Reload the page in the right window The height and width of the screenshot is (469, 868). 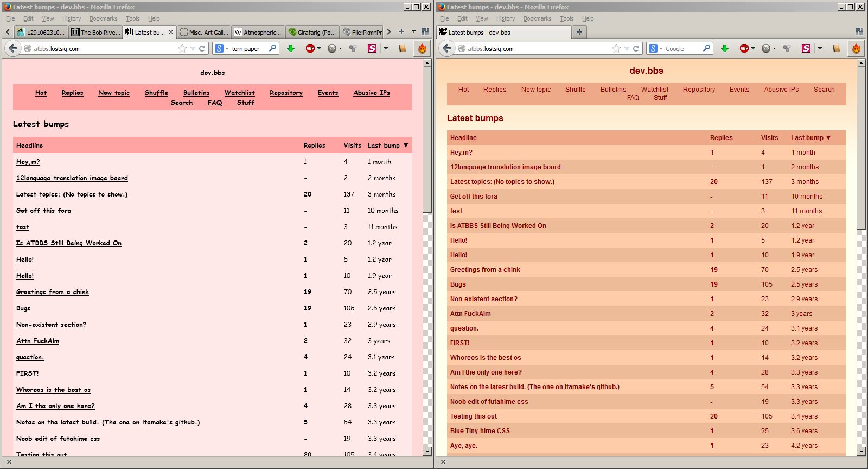click(636, 48)
